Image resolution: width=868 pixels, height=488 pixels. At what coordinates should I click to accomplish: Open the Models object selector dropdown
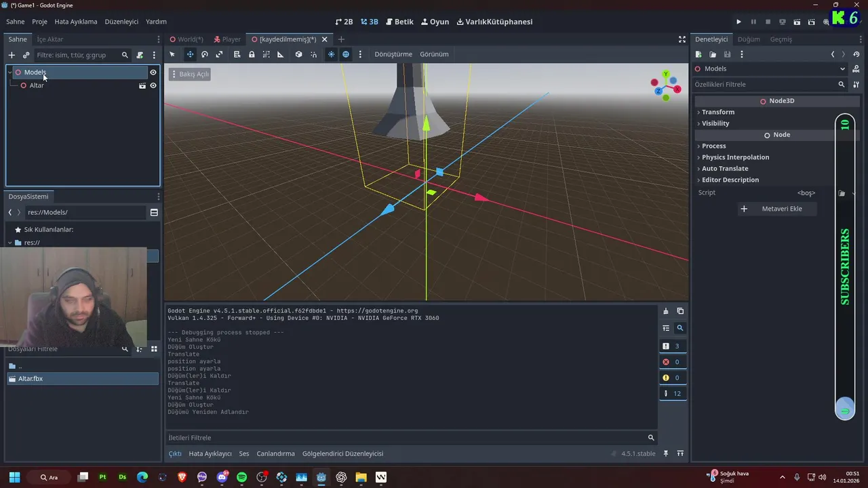click(770, 68)
